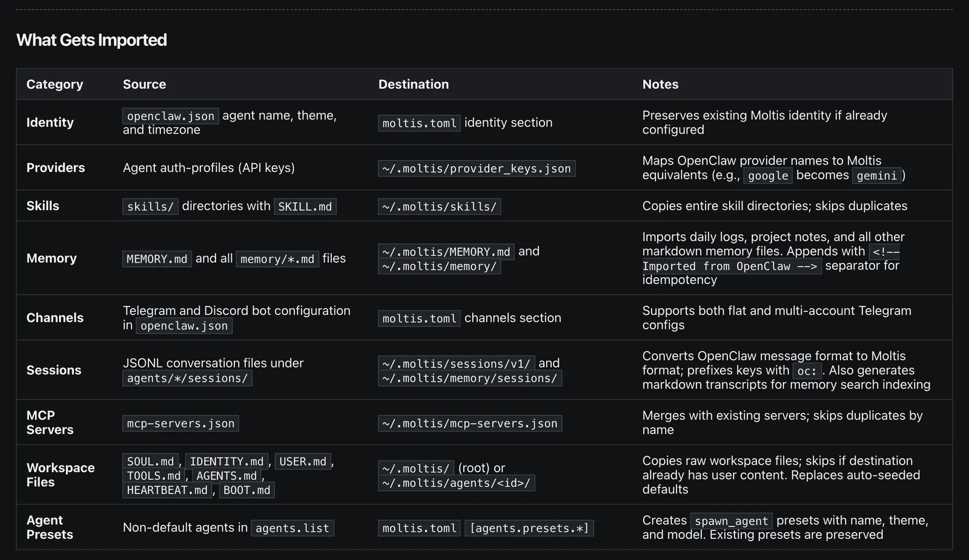Click ~/.moltis/MEMORY.md destination code
The height and width of the screenshot is (560, 969).
tap(446, 251)
